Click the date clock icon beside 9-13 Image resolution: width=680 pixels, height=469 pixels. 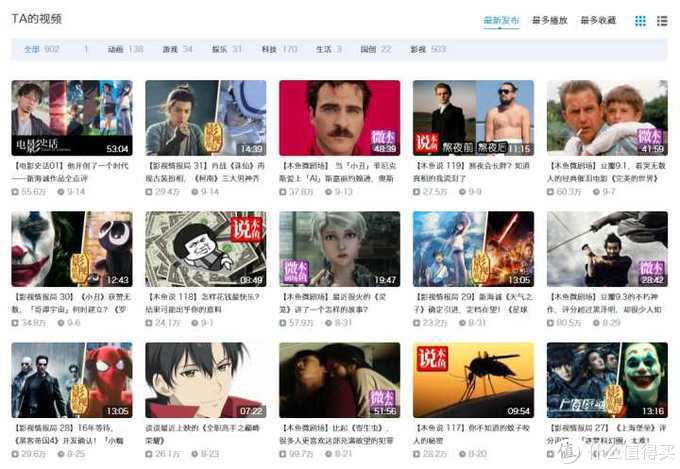329,192
